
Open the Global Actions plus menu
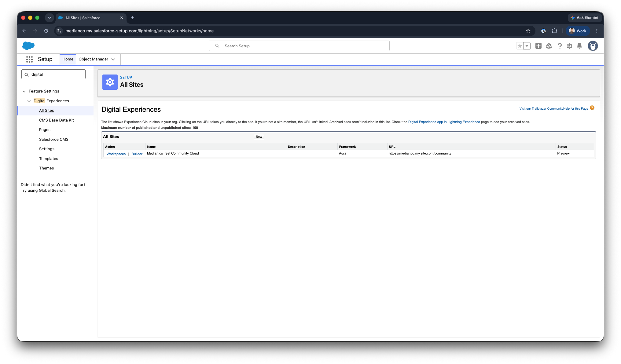pyautogui.click(x=538, y=46)
